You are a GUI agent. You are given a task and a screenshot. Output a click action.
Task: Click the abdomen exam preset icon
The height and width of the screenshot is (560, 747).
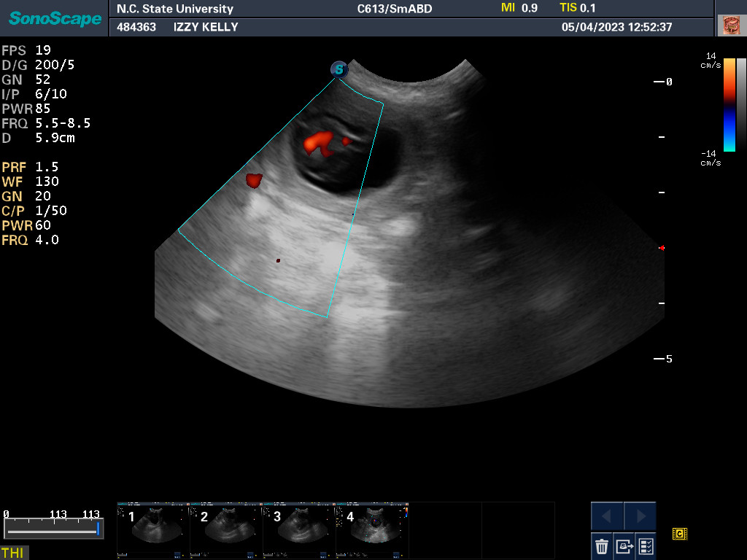click(x=730, y=26)
